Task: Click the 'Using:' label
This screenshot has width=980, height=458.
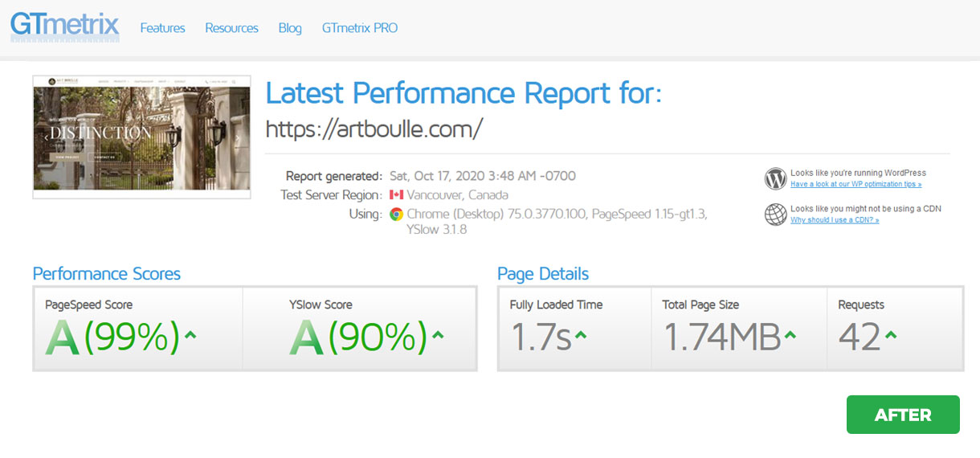Action: pos(365,215)
